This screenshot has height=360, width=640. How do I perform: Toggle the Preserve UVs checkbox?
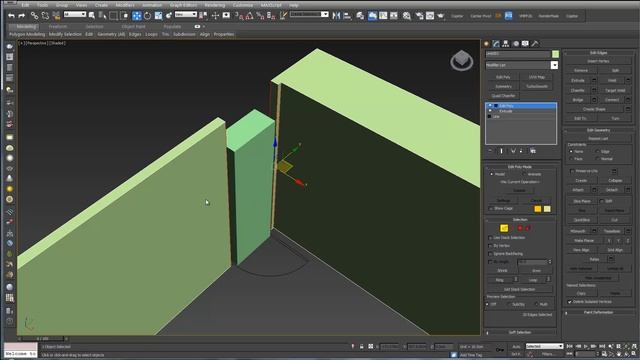point(572,171)
